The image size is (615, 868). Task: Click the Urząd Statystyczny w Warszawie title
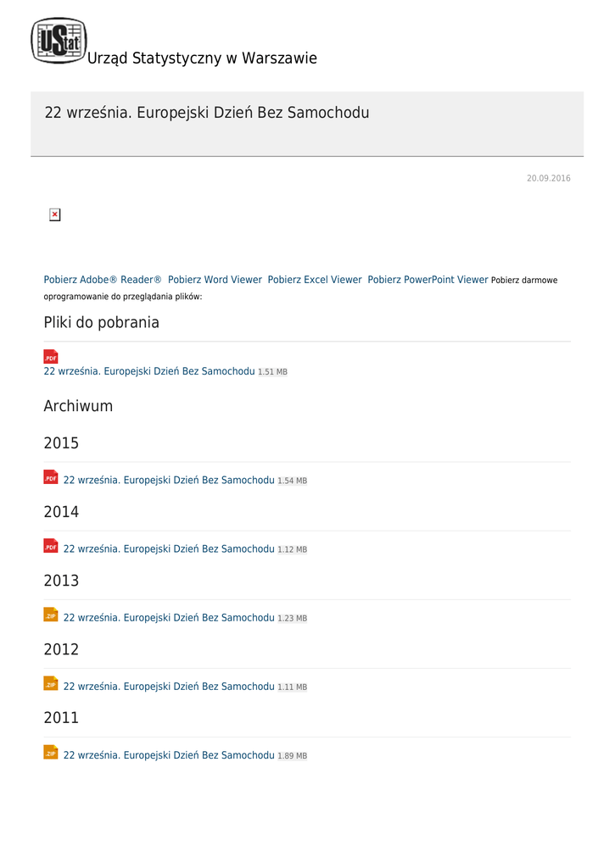(202, 58)
